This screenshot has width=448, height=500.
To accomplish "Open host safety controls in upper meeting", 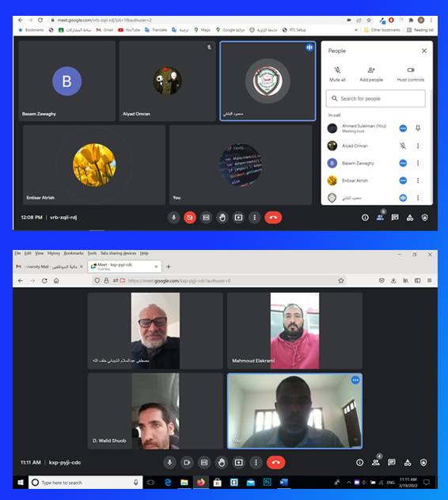I will coord(424,218).
